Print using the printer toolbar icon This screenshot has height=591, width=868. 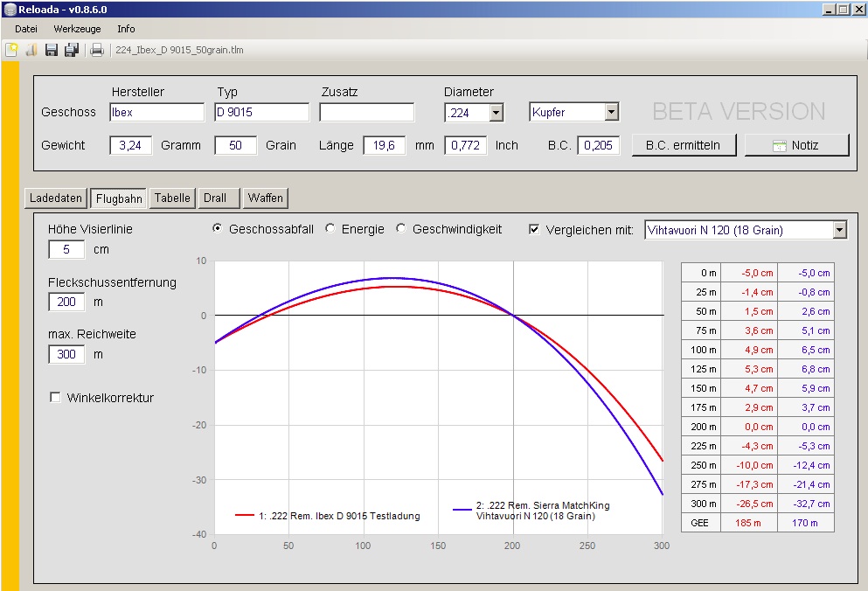[x=97, y=50]
